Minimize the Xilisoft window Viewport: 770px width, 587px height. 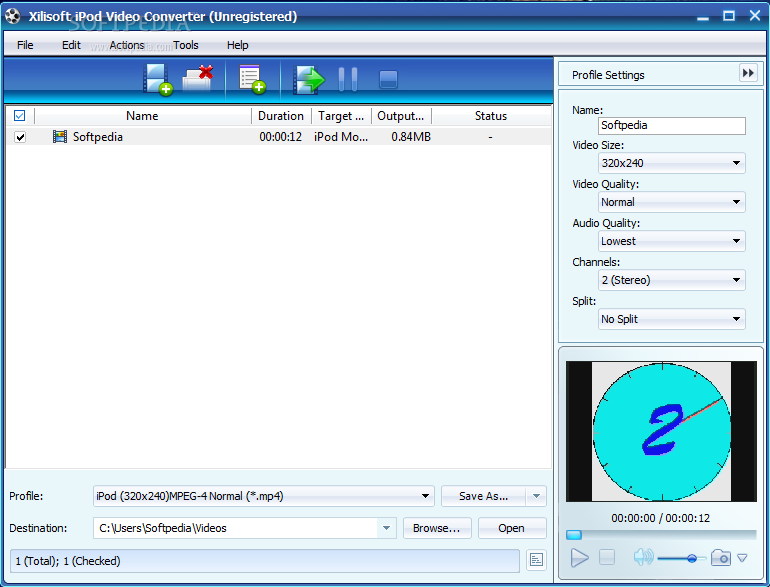click(703, 17)
